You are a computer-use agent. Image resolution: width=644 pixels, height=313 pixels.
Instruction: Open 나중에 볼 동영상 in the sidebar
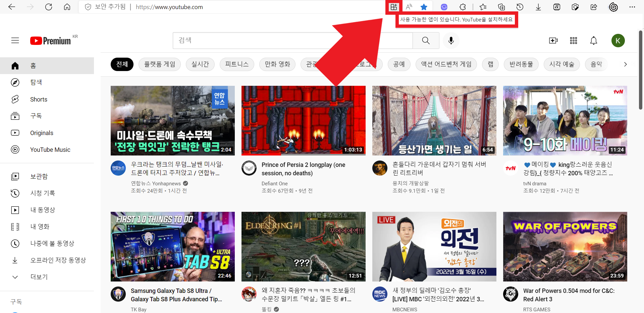pyautogui.click(x=47, y=243)
